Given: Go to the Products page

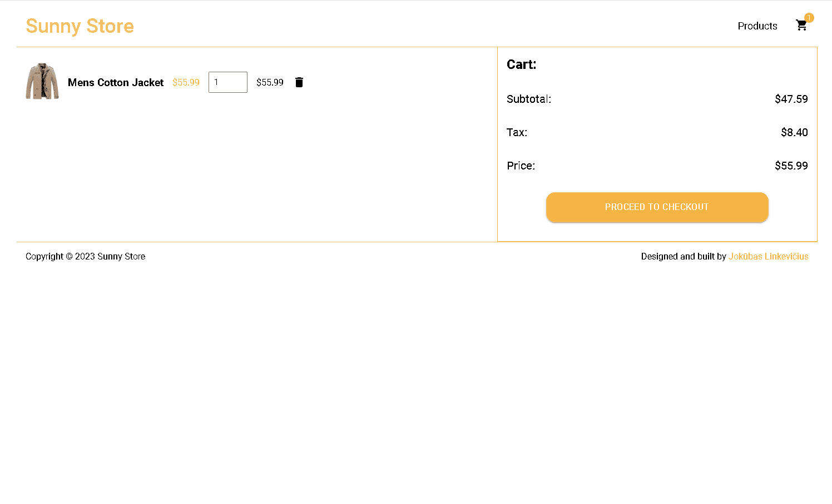Looking at the screenshot, I should coord(757,26).
